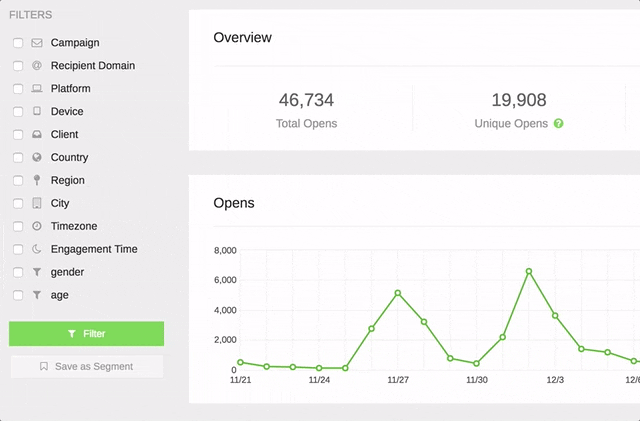Select the 11/27 peak point on the Opens chart
The height and width of the screenshot is (421, 640).
tap(398, 293)
